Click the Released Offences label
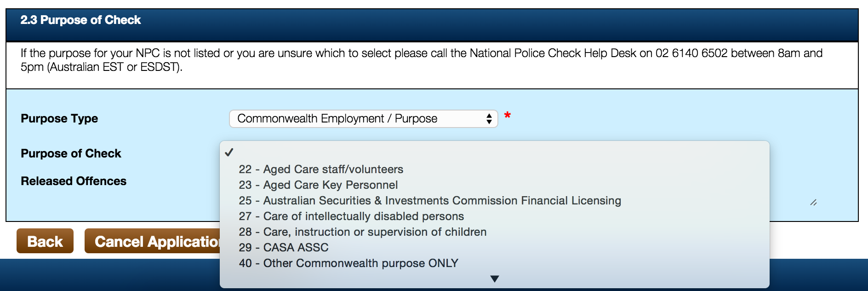The height and width of the screenshot is (291, 868). click(74, 181)
